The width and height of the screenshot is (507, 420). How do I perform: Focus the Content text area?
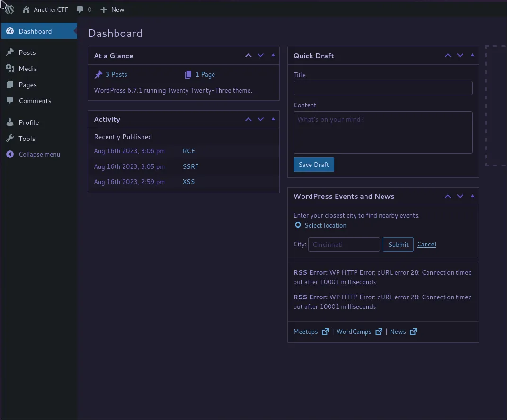[383, 132]
